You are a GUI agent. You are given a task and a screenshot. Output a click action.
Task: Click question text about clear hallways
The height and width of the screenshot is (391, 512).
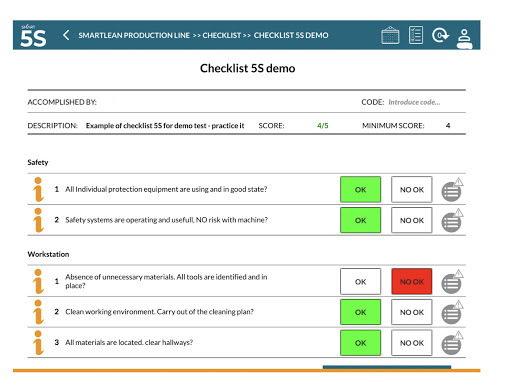[x=129, y=343]
